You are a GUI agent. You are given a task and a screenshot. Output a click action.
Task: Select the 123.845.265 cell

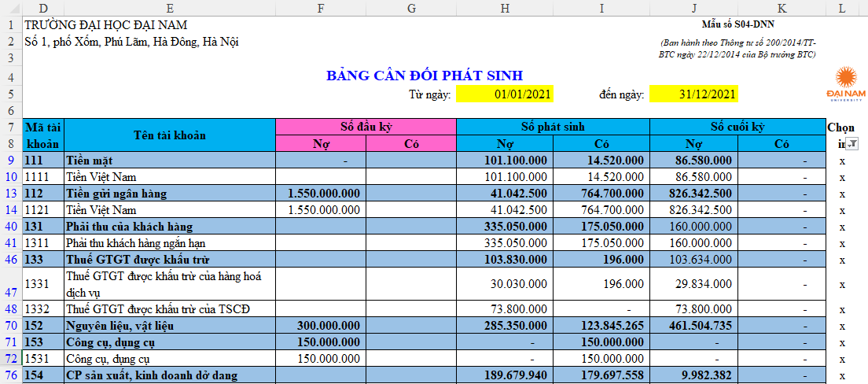pos(601,326)
